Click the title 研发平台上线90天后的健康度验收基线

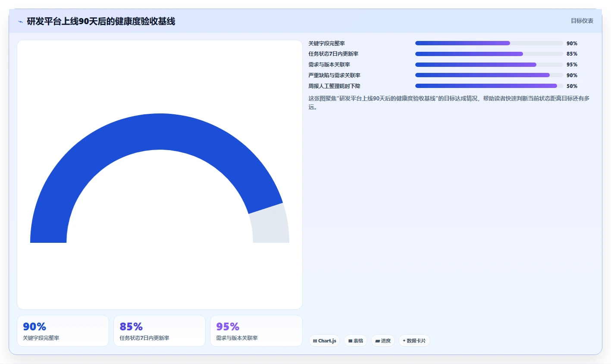point(101,21)
